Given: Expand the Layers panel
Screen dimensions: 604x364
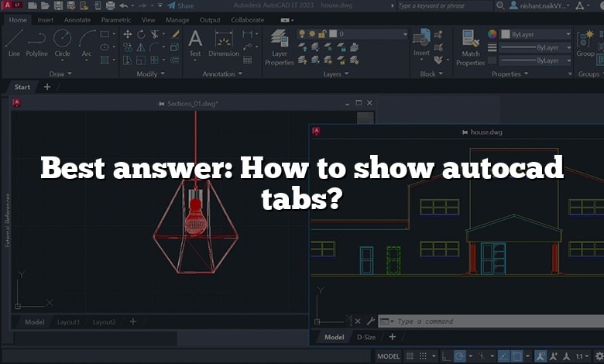Looking at the screenshot, I should tap(336, 74).
